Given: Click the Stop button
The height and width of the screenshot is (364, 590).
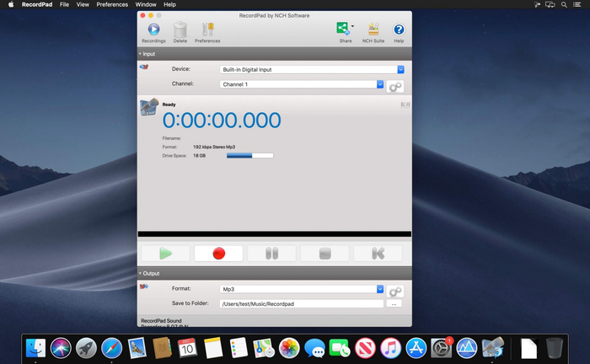Looking at the screenshot, I should tap(324, 254).
